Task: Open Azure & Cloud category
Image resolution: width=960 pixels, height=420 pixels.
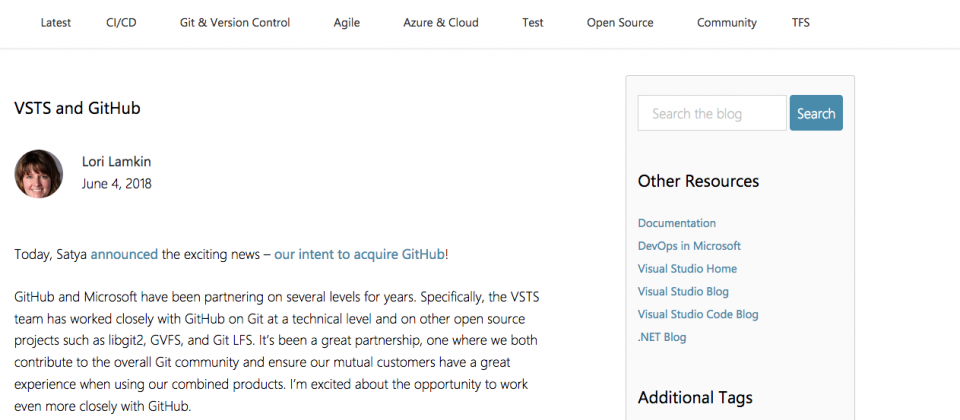Action: pos(441,23)
